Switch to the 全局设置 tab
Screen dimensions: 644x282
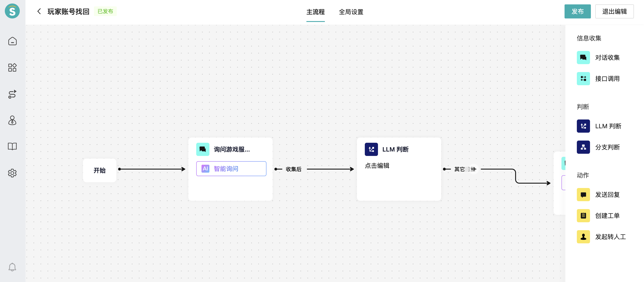click(x=351, y=12)
